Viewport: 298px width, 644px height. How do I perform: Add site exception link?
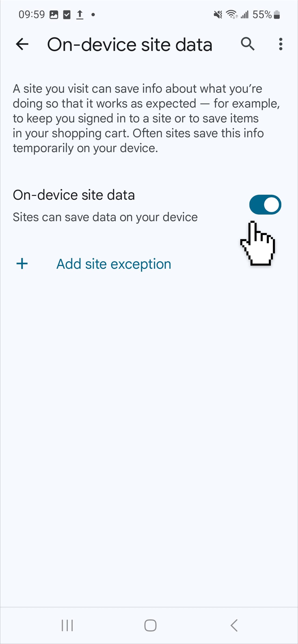[x=114, y=264]
